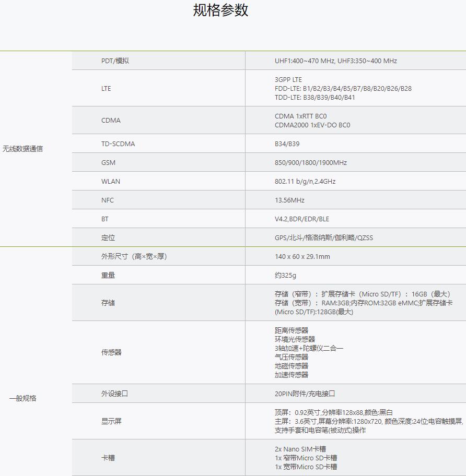Screen dimensions: 466x476
Task: Click the 定位 row label
Action: coord(108,237)
